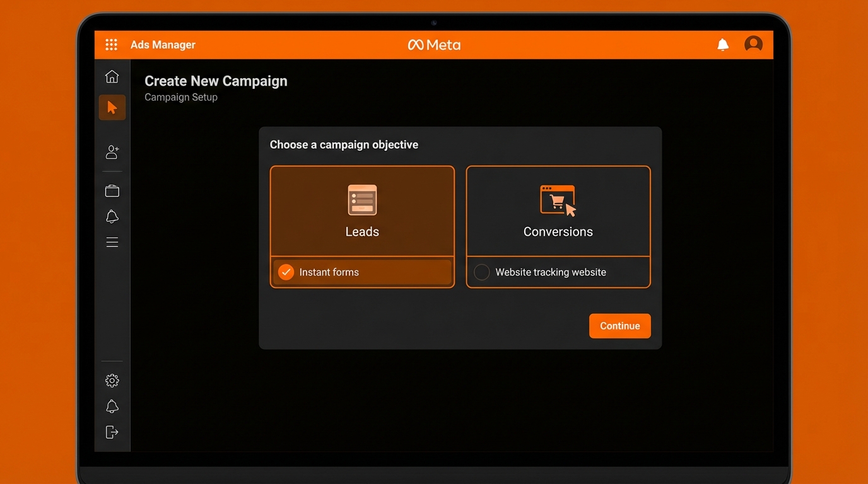The height and width of the screenshot is (484, 868).
Task: Click the logout icon in sidebar
Action: click(112, 432)
